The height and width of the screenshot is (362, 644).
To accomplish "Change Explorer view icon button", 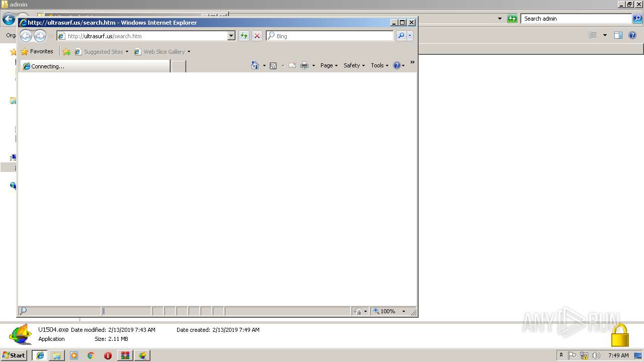I will [593, 35].
